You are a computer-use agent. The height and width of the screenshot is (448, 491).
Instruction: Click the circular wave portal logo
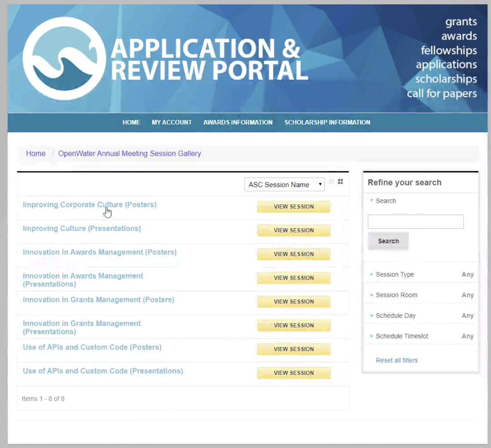64,58
